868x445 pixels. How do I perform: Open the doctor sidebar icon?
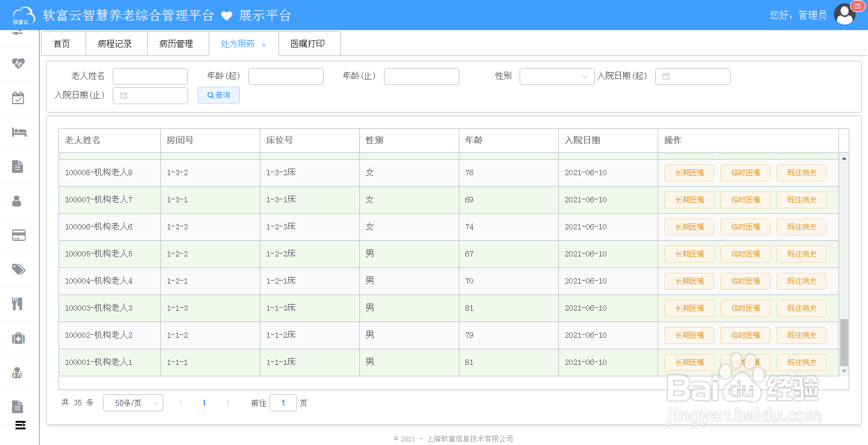tap(17, 373)
